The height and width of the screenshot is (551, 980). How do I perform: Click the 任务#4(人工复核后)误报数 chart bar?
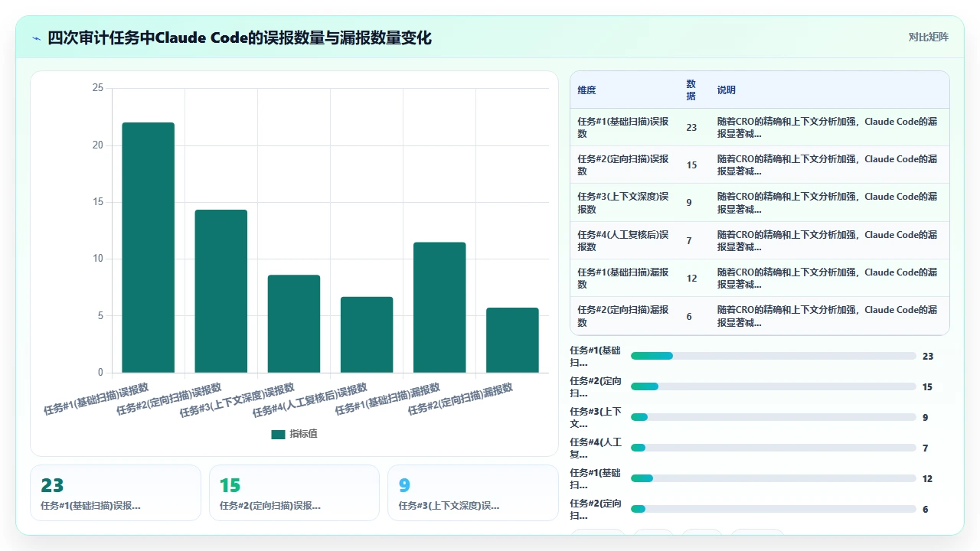point(367,334)
